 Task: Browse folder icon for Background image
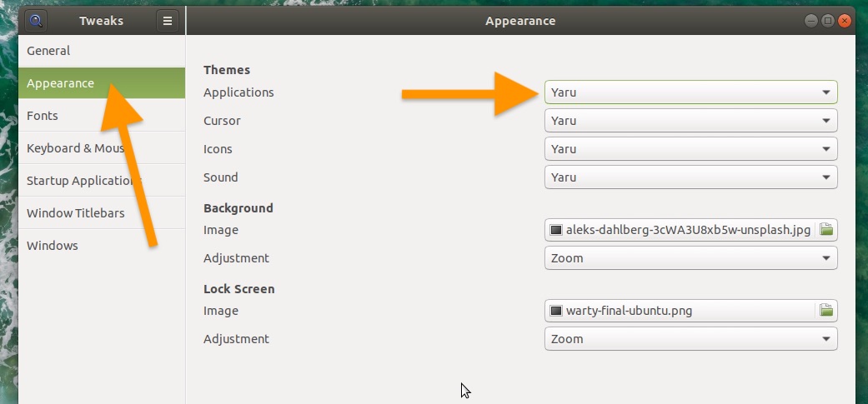click(826, 229)
